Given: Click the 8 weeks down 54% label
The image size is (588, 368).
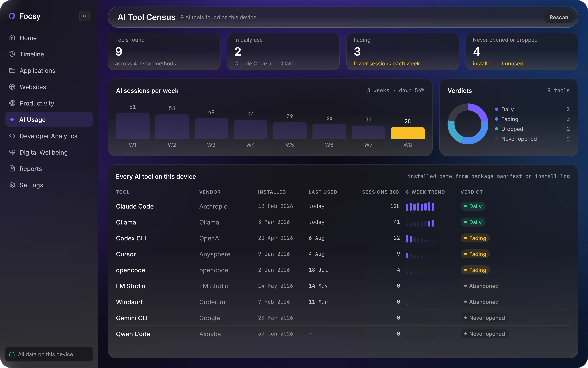Looking at the screenshot, I should [x=396, y=91].
